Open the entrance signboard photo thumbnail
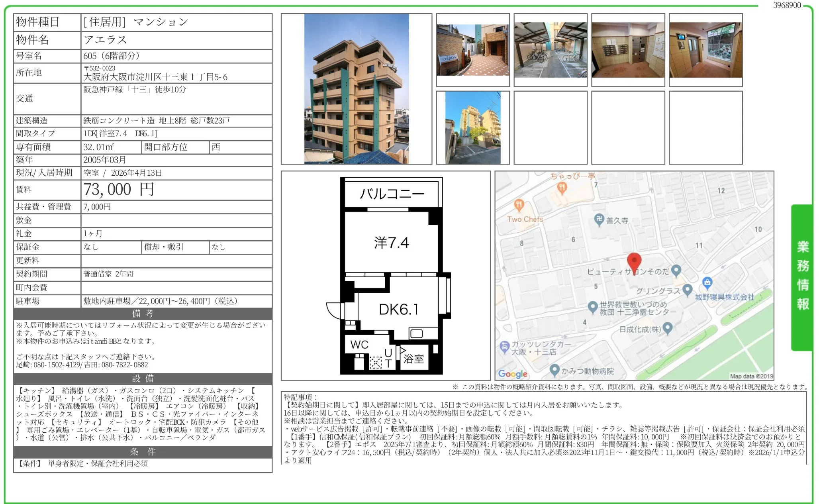 (472, 50)
